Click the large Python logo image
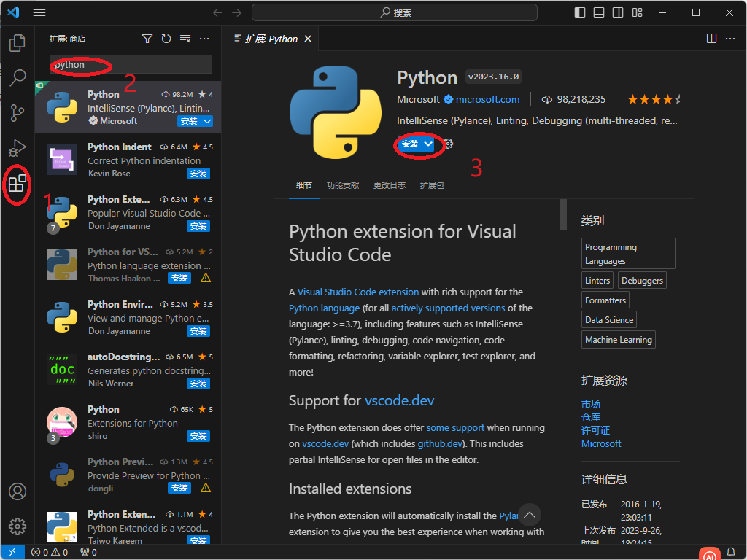The height and width of the screenshot is (560, 747). [336, 112]
